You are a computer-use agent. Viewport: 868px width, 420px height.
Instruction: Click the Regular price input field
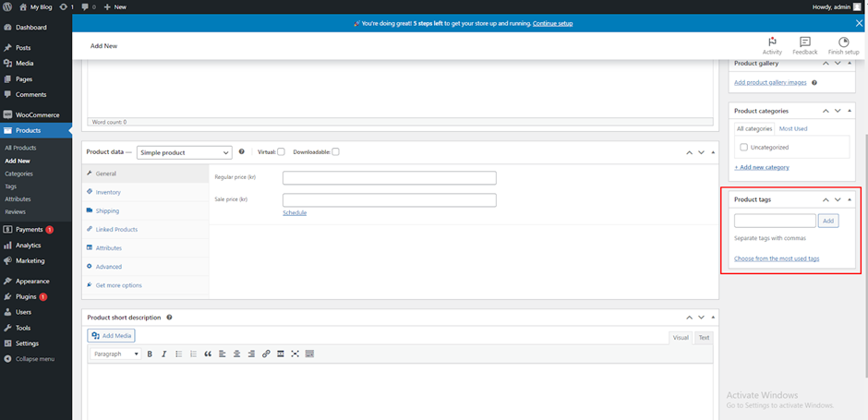389,178
